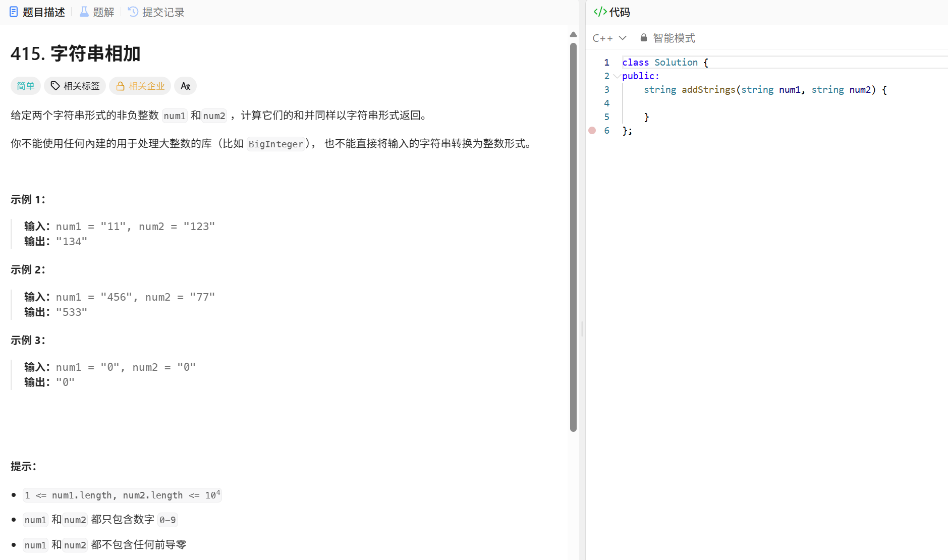
Task: Click the 0-9 digits hint code
Action: coord(168,520)
